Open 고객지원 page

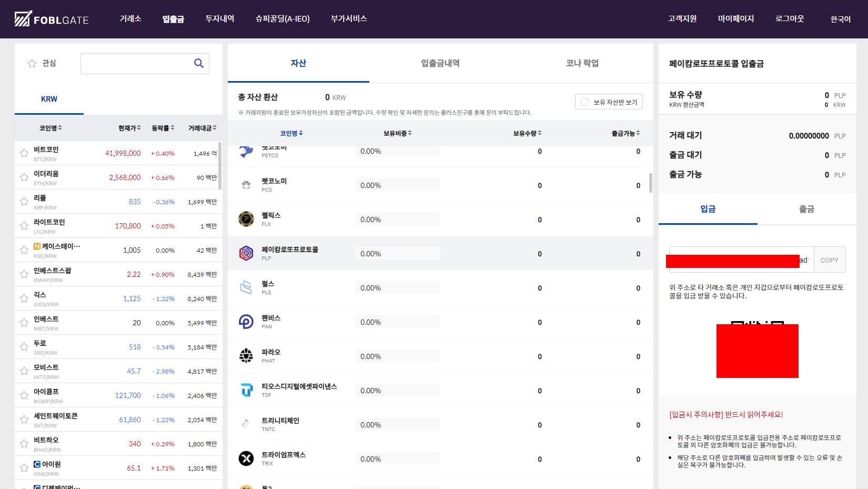pyautogui.click(x=682, y=18)
